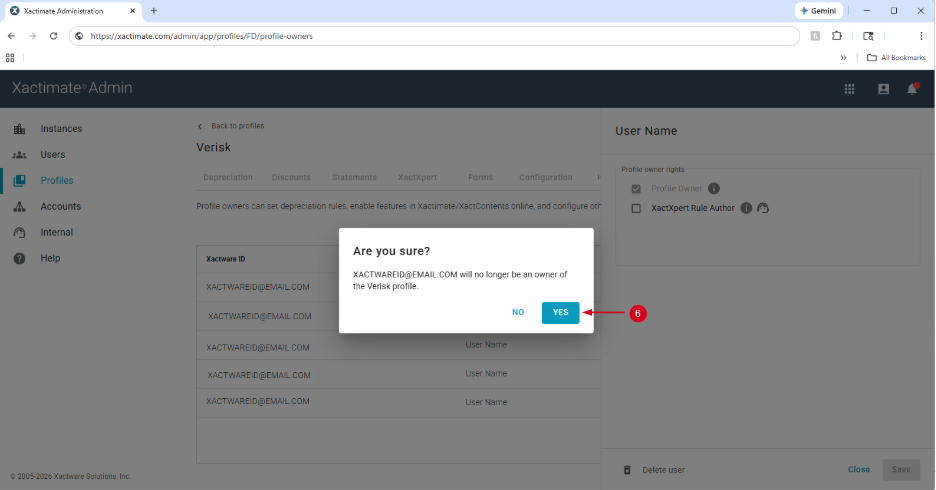The width and height of the screenshot is (936, 490).
Task: Switch to the Discounts tab
Action: click(291, 177)
